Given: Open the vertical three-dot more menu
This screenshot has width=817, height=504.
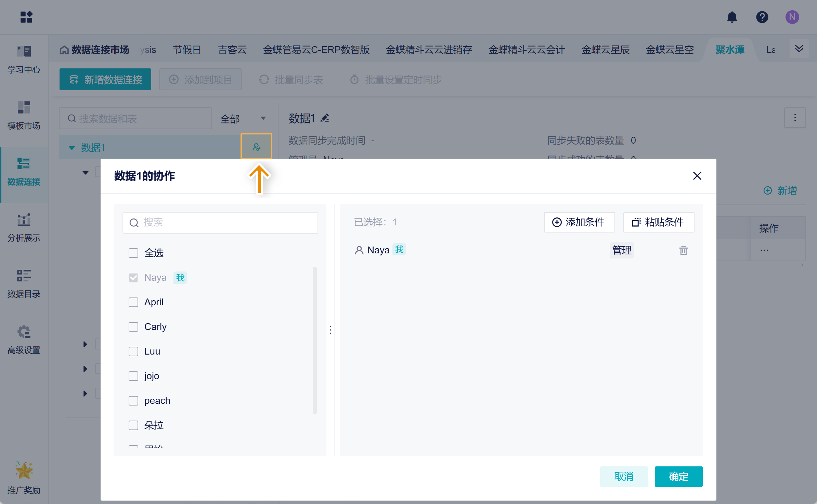Looking at the screenshot, I should [x=795, y=118].
